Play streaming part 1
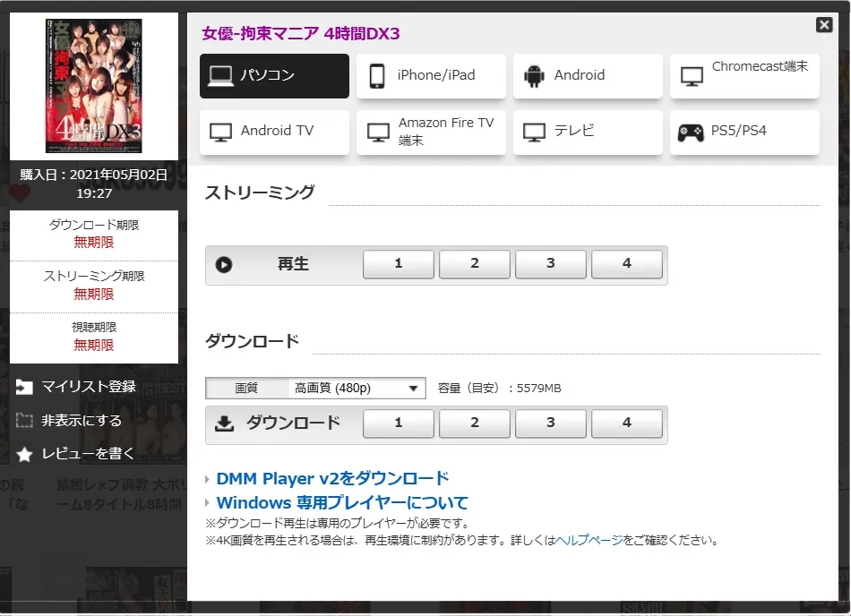 pyautogui.click(x=399, y=264)
